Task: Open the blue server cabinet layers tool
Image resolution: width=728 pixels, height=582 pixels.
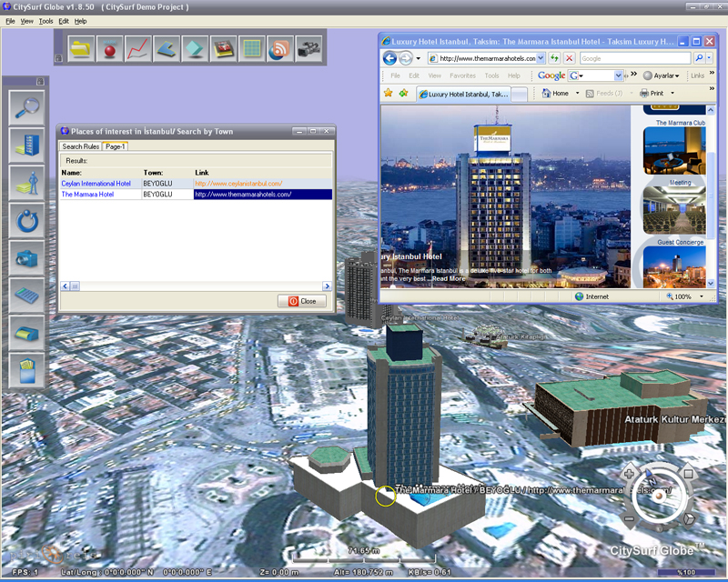Action: point(27,145)
